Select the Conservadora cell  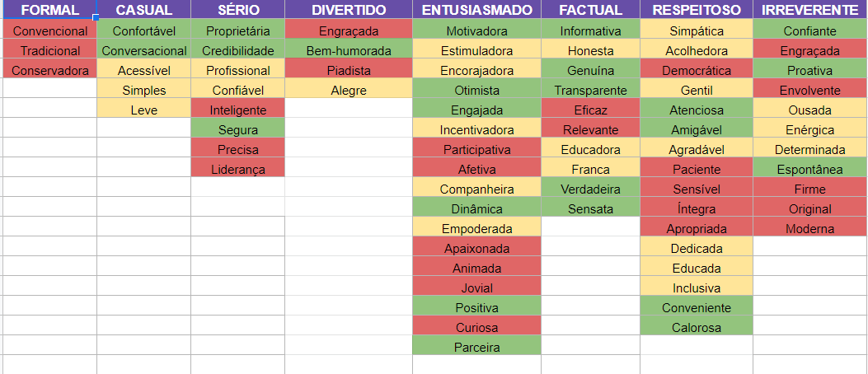coord(50,71)
